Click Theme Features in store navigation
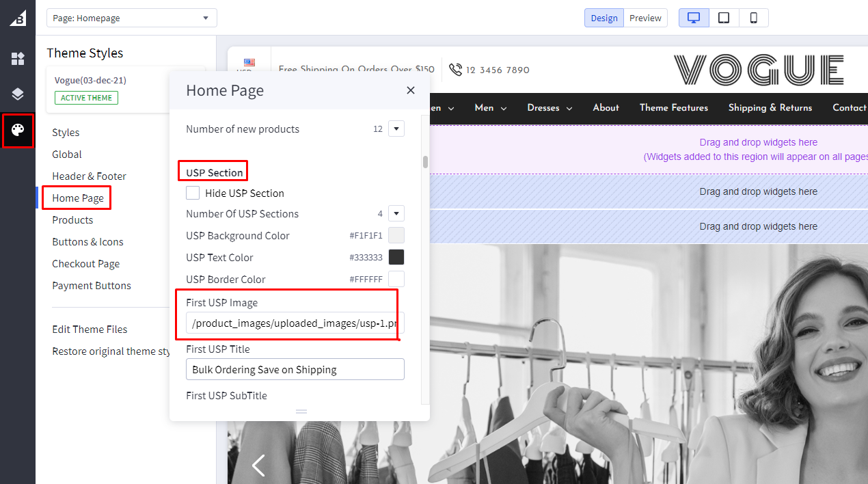This screenshot has width=868, height=484. click(x=673, y=108)
